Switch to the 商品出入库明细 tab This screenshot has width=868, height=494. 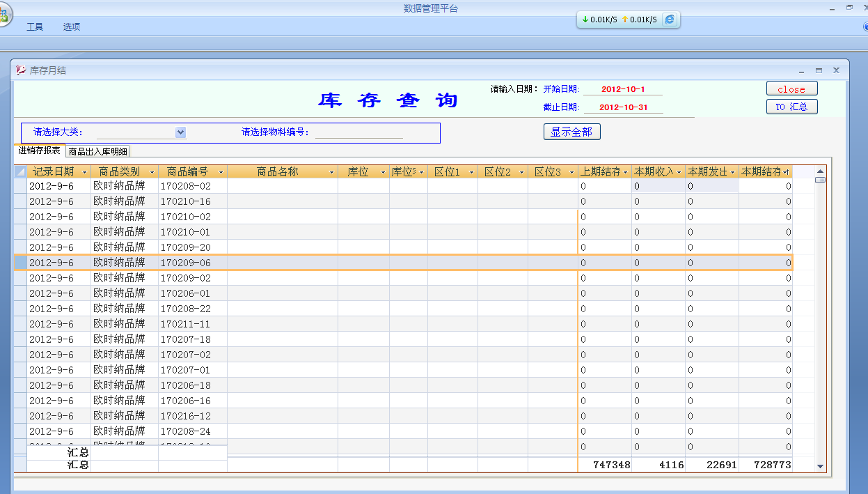pos(98,151)
